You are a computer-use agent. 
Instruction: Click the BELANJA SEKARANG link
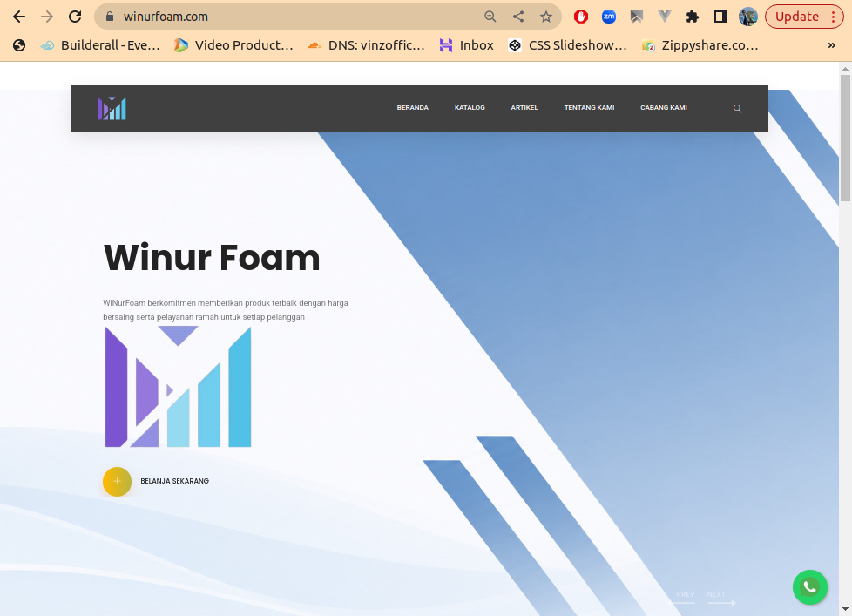coord(174,481)
